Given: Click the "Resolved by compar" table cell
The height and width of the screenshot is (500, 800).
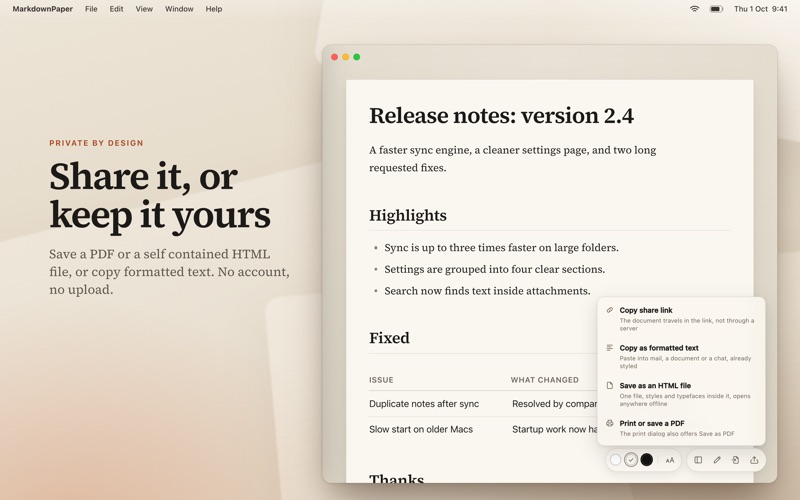Looking at the screenshot, I should (555, 404).
